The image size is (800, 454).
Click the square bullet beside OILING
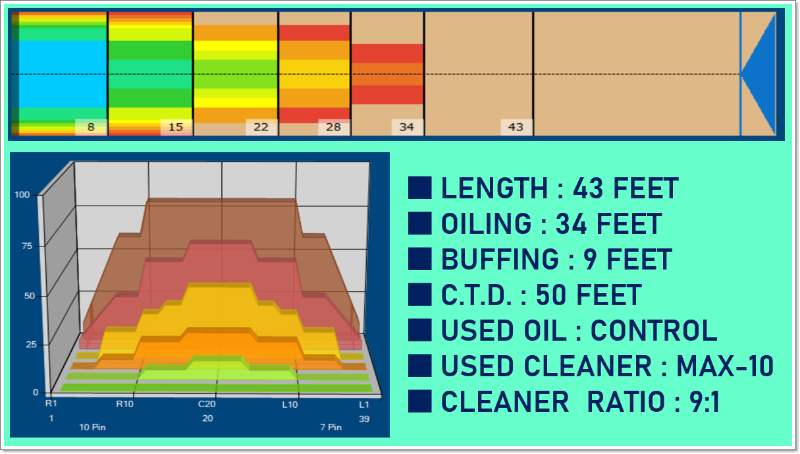(420, 224)
